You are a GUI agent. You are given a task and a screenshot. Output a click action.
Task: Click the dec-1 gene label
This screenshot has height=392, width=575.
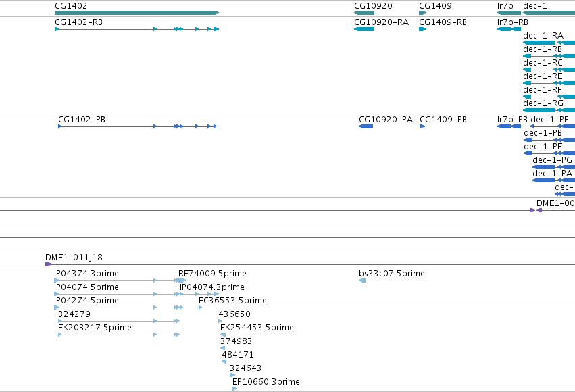535,6
